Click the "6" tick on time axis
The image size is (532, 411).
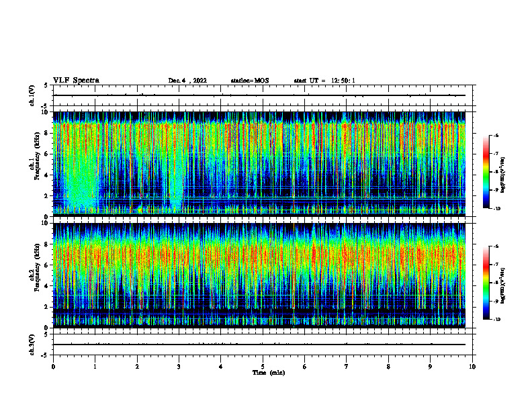click(x=305, y=367)
